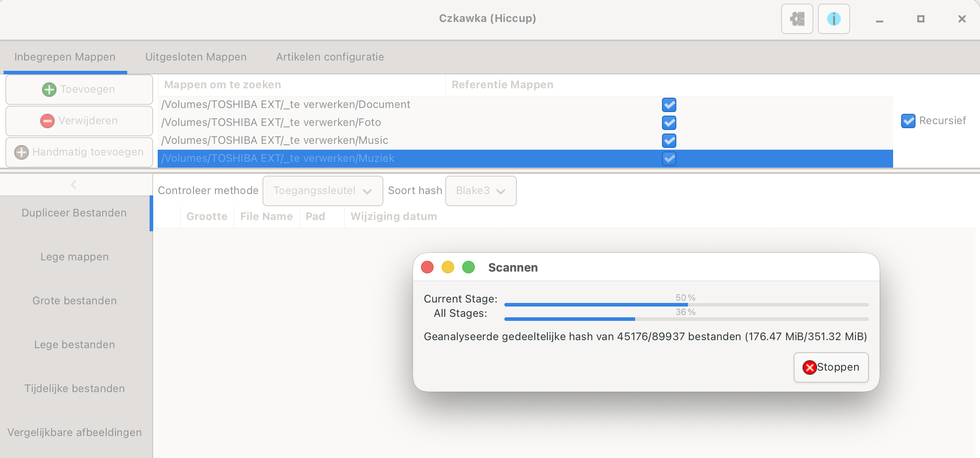Screen dimensions: 980x458
Task: Click the gray plus Handmatig toevoegen icon
Action: [x=21, y=152]
